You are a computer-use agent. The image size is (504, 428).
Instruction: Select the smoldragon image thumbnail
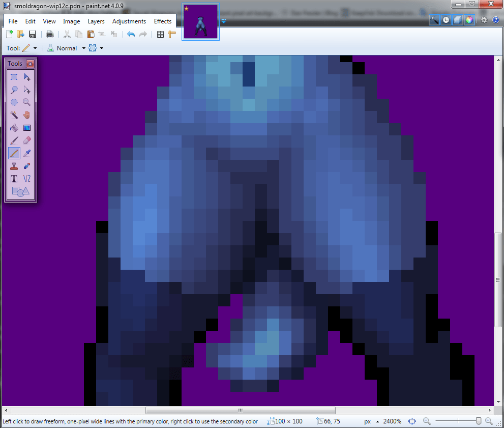pos(200,23)
